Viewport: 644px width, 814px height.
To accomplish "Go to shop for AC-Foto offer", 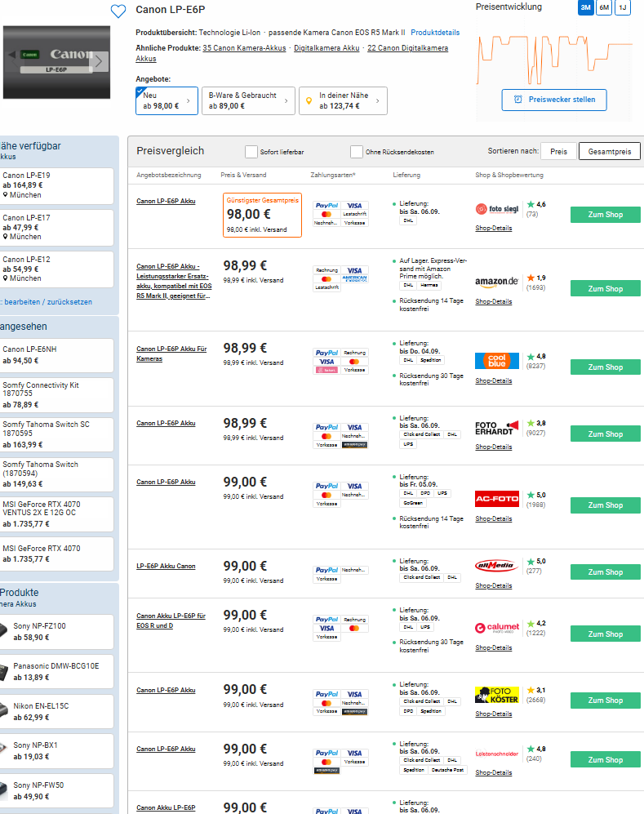I will coord(605,505).
